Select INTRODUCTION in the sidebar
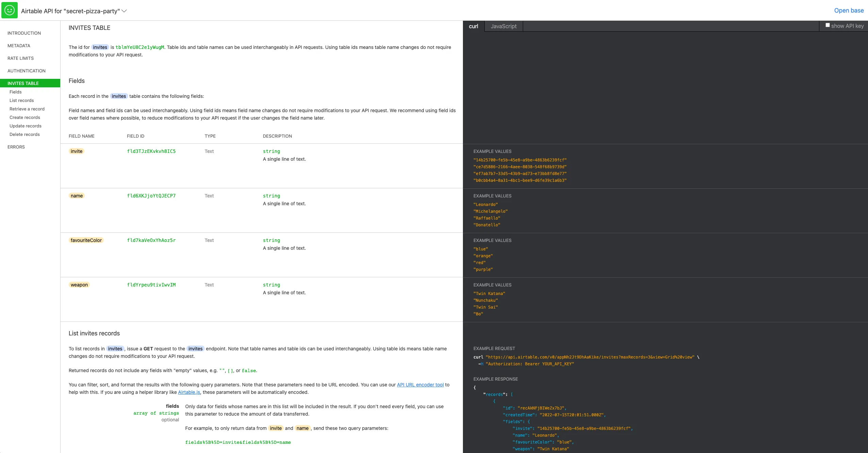This screenshot has width=868, height=453. point(24,33)
